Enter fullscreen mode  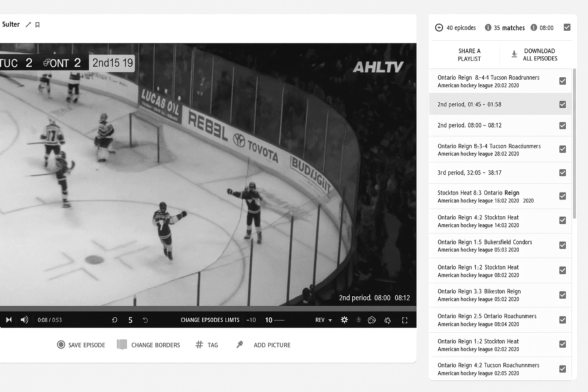tap(404, 320)
